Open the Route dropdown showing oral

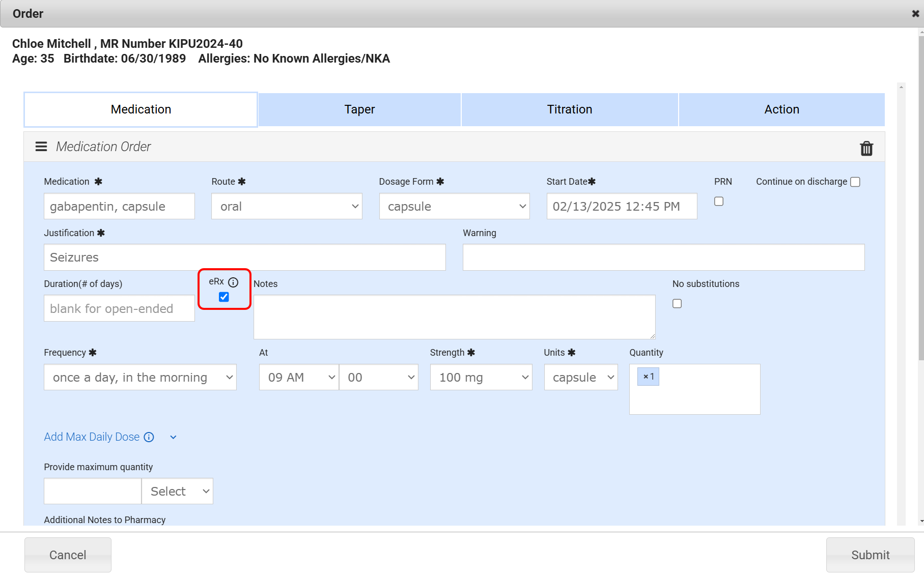tap(287, 206)
